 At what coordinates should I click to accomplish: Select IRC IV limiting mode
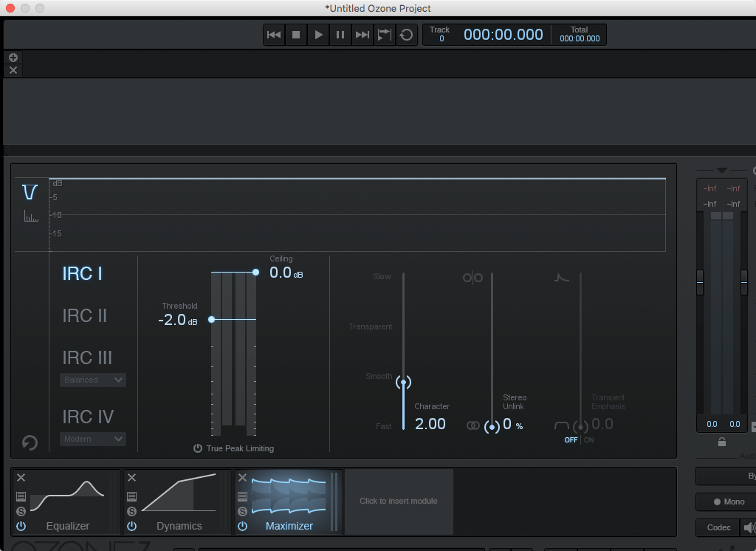point(88,417)
